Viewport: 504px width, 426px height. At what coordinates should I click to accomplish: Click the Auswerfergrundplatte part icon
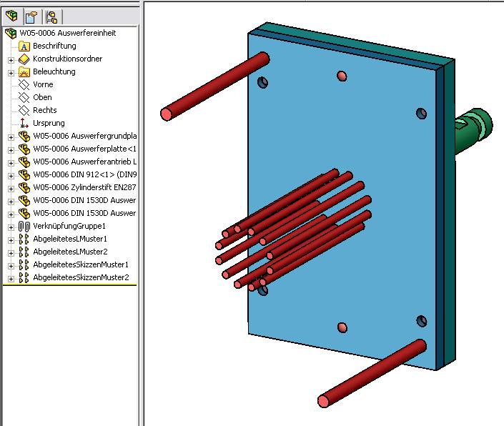pyautogui.click(x=24, y=137)
